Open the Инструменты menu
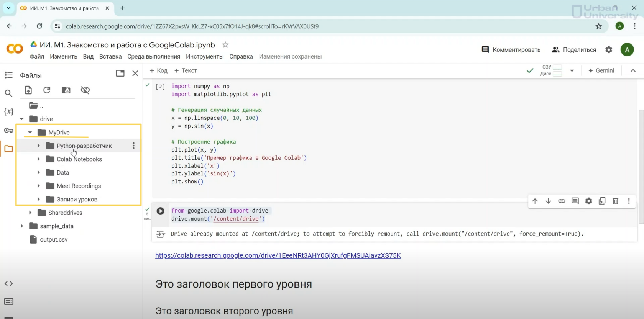 [204, 57]
